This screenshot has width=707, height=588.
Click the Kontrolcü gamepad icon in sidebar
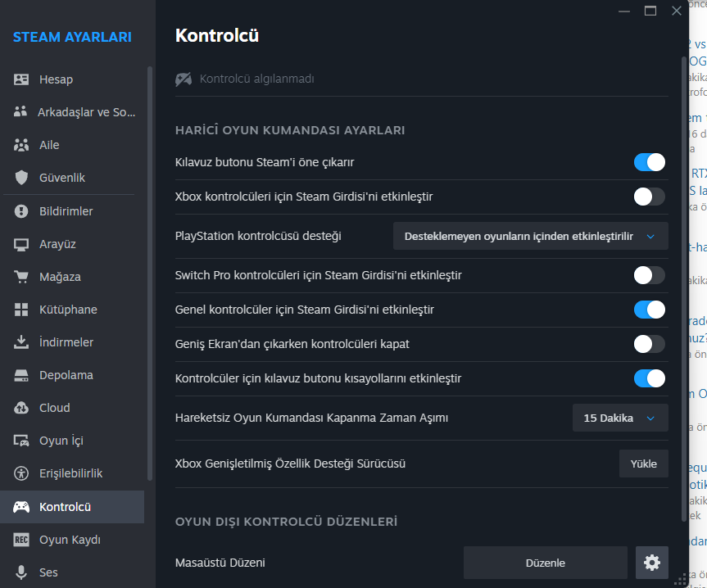point(21,507)
